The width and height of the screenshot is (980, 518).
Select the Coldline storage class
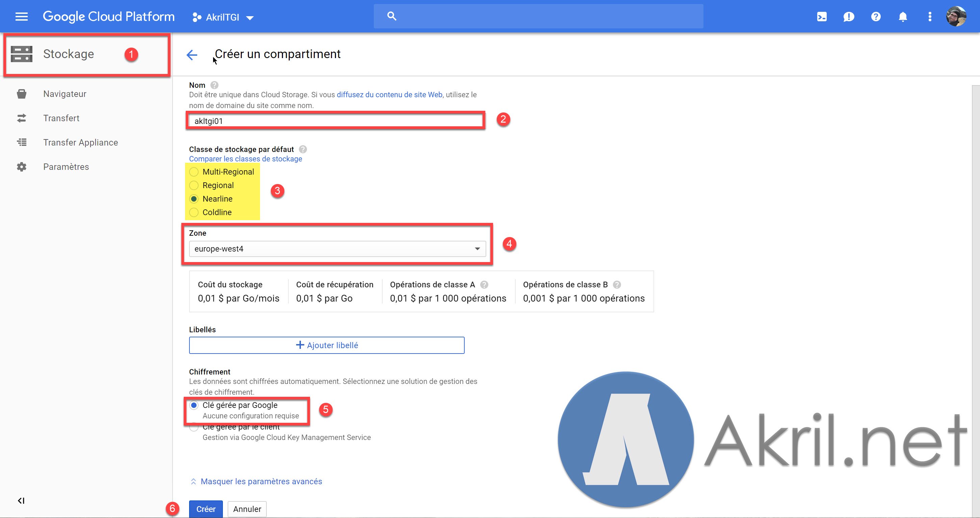[194, 212]
